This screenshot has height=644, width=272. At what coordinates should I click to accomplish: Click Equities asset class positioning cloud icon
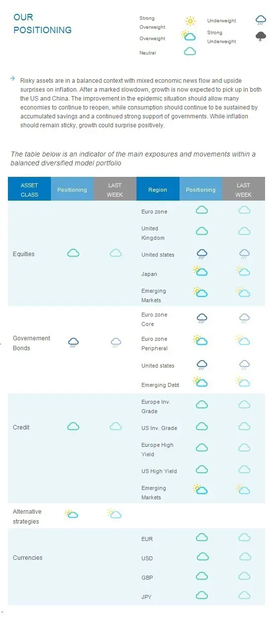click(x=73, y=253)
